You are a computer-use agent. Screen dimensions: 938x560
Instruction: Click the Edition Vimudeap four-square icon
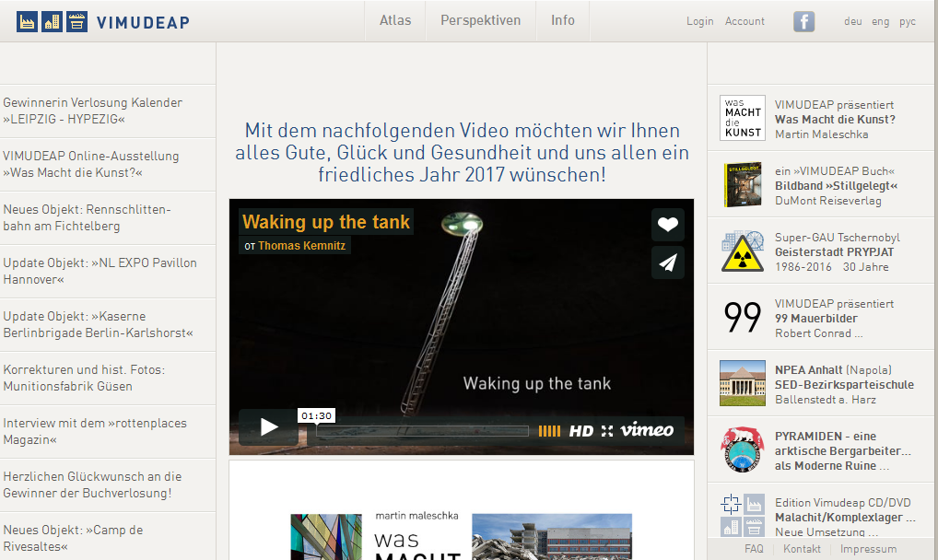coord(743,515)
